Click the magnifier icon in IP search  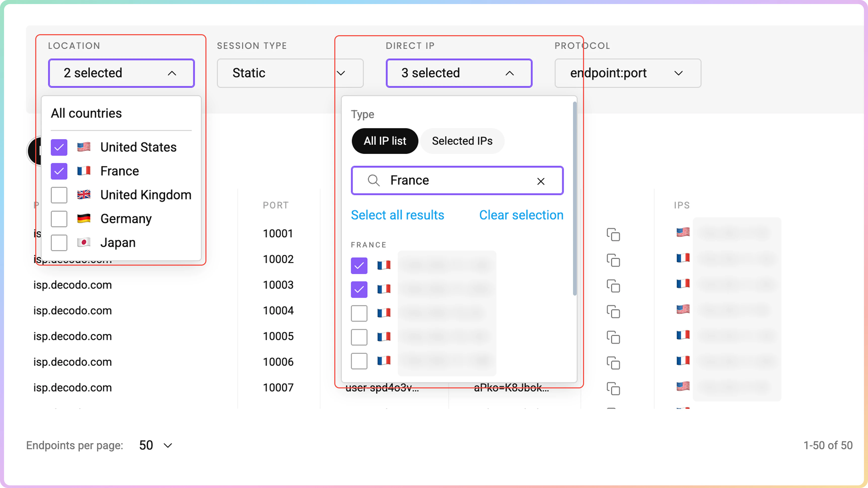pos(373,181)
